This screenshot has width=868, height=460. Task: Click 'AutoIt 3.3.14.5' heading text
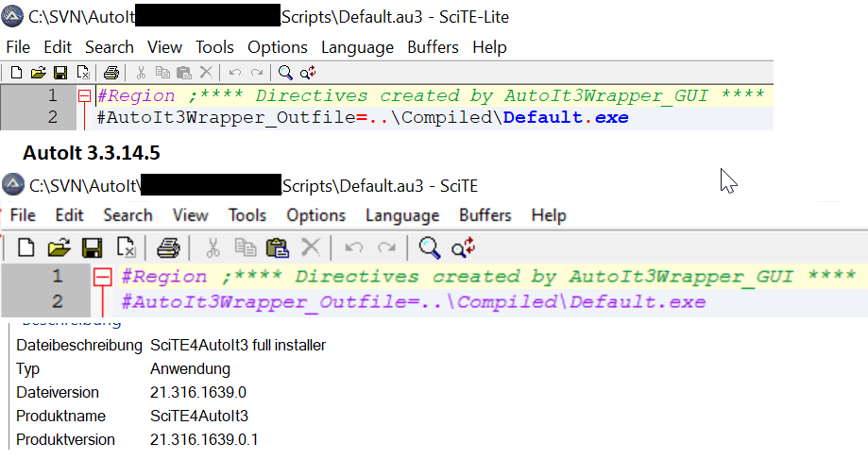(x=92, y=153)
